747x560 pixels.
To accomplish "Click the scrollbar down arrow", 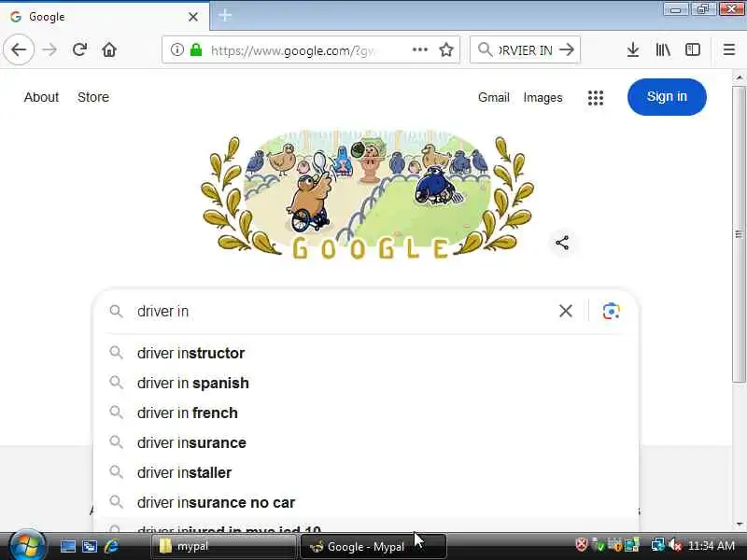I will click(x=739, y=524).
